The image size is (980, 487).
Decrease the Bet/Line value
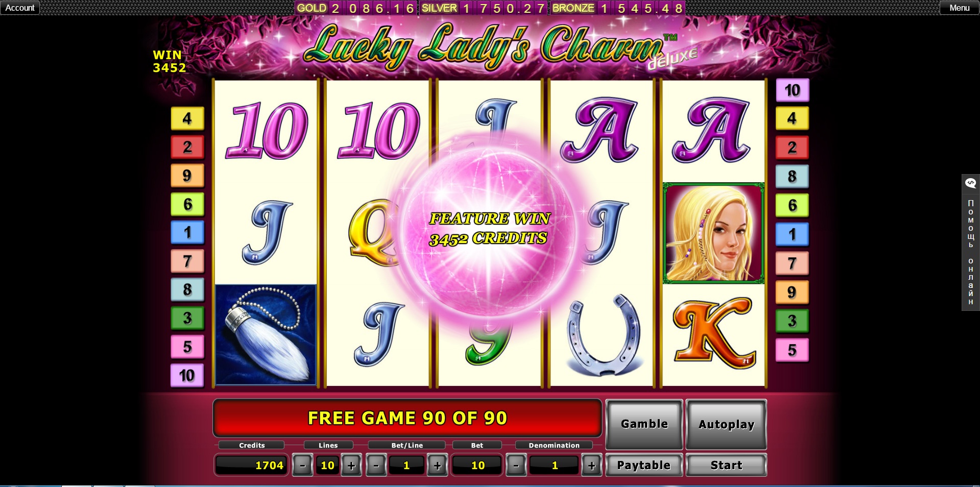tap(376, 465)
